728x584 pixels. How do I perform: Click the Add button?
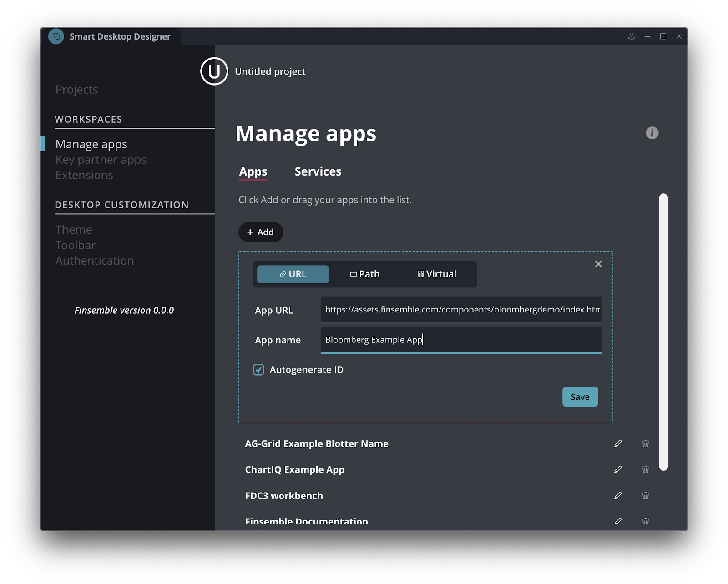[261, 232]
